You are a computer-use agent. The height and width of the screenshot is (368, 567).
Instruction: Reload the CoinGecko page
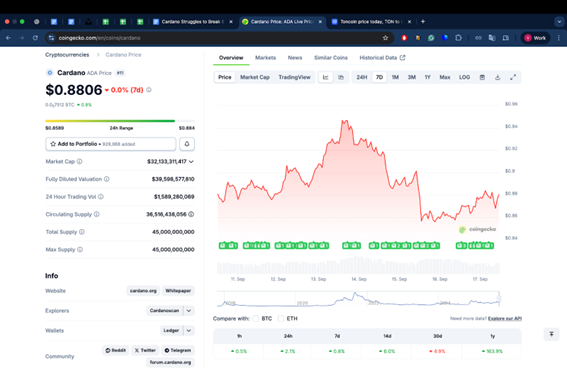[35, 38]
